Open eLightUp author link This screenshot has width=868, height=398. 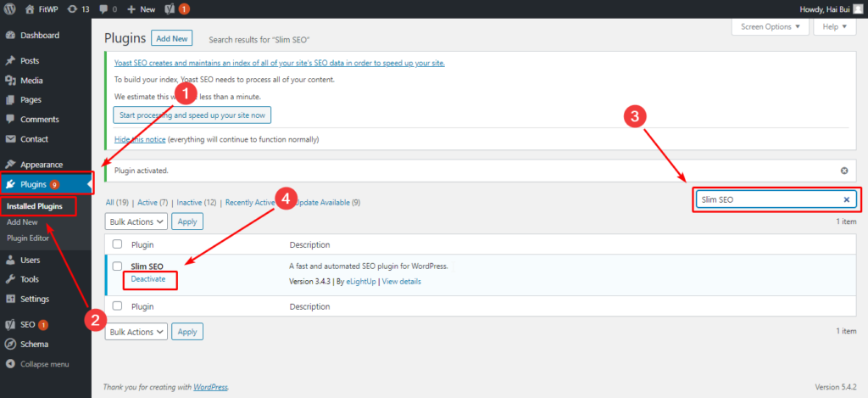click(361, 282)
